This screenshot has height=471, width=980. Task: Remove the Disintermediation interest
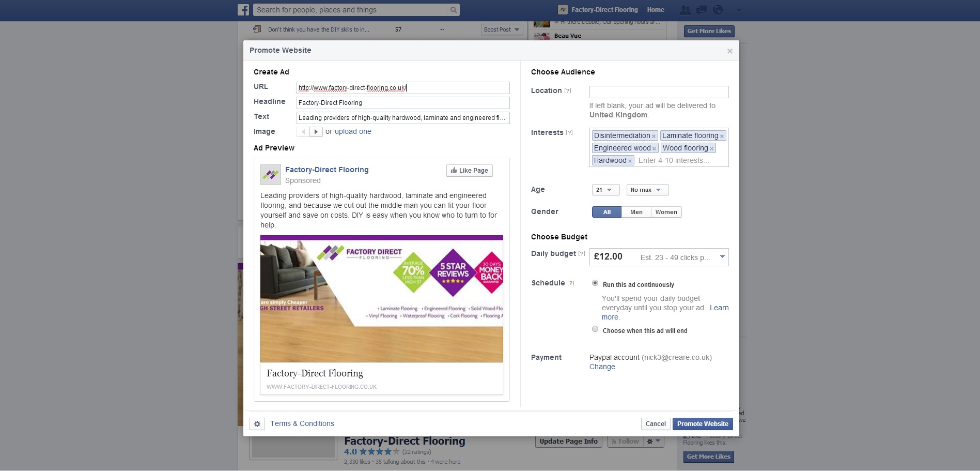click(654, 136)
